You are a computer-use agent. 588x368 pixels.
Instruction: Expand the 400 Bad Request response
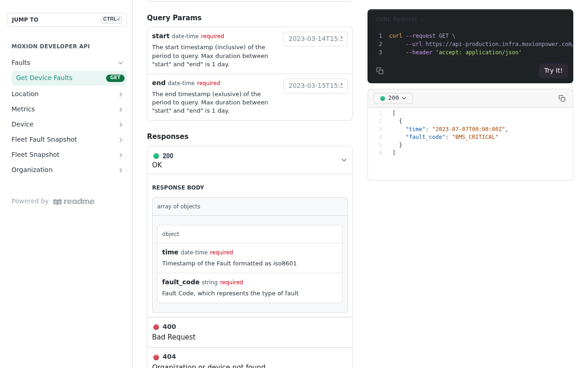250,332
